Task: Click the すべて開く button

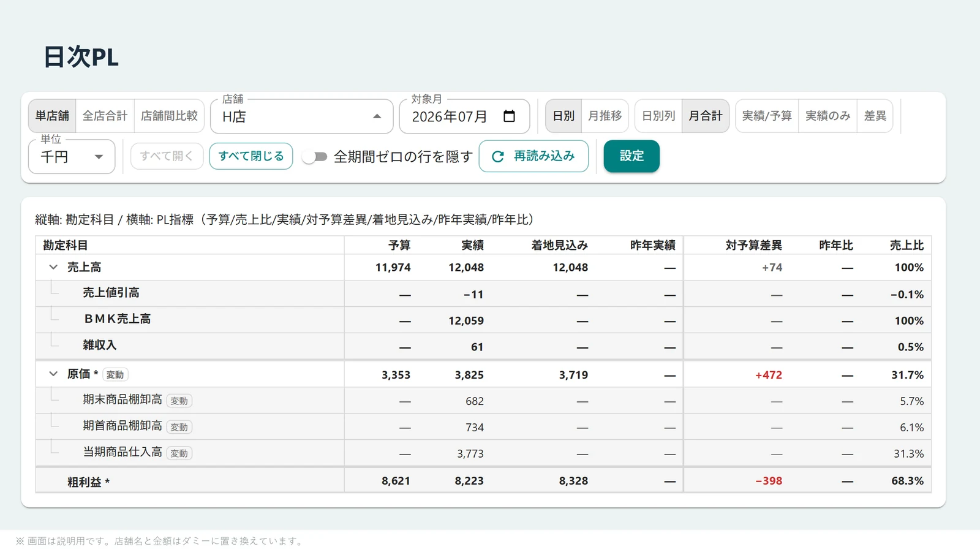Action: (x=167, y=156)
